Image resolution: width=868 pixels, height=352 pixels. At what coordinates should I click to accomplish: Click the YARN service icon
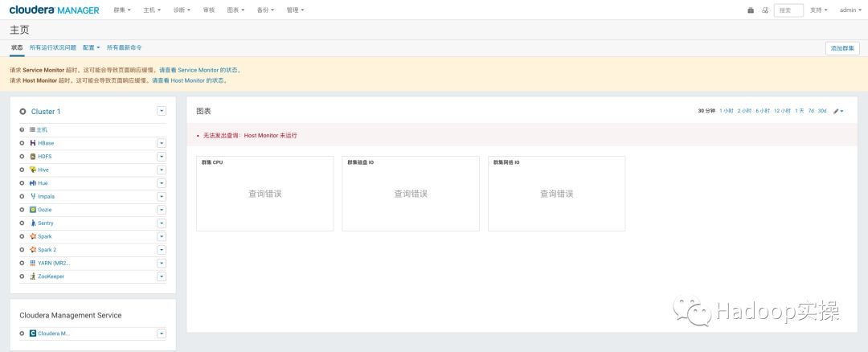tap(33, 263)
